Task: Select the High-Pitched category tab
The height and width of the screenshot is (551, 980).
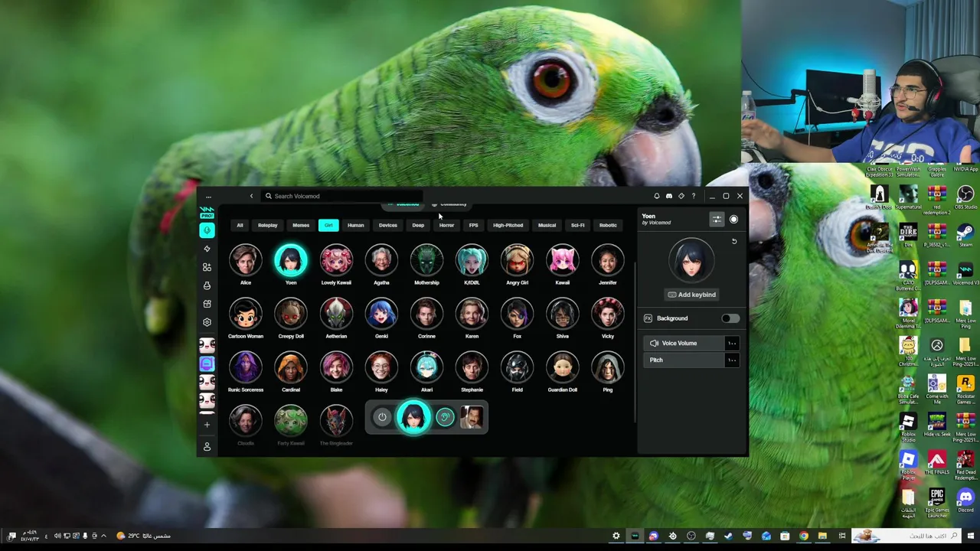Action: coord(508,225)
